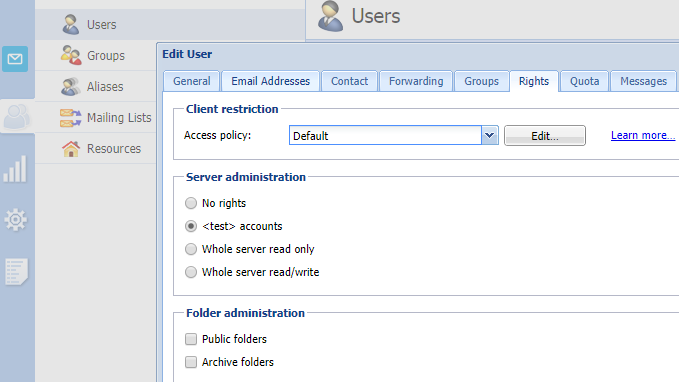Image resolution: width=679 pixels, height=382 pixels.
Task: Switch to the Forwarding tab
Action: point(416,81)
